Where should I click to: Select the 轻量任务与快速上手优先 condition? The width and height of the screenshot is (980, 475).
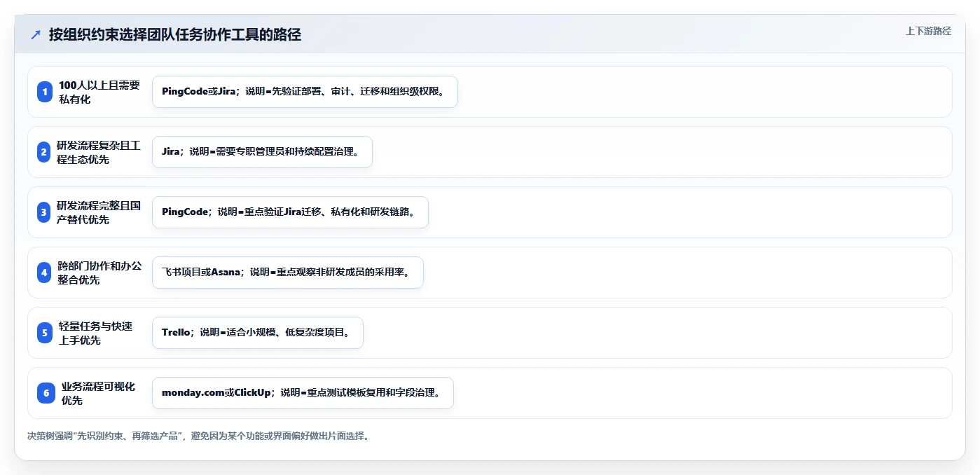click(x=95, y=333)
